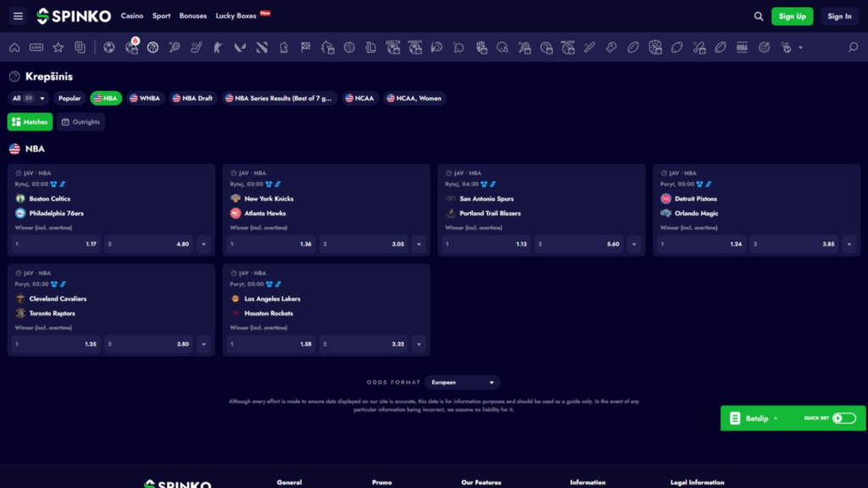
Task: Open the Bonuses menu item
Action: 192,16
